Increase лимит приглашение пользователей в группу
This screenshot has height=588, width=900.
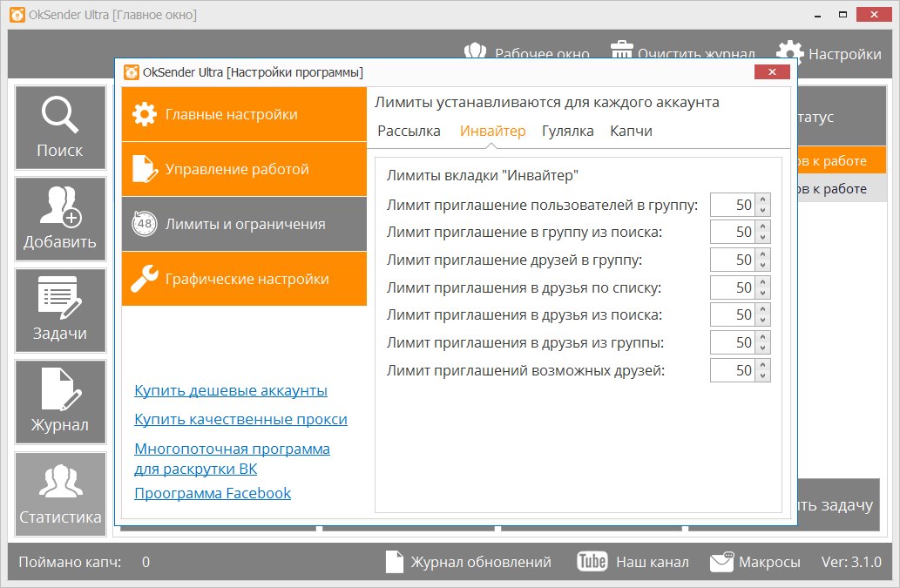pos(761,199)
